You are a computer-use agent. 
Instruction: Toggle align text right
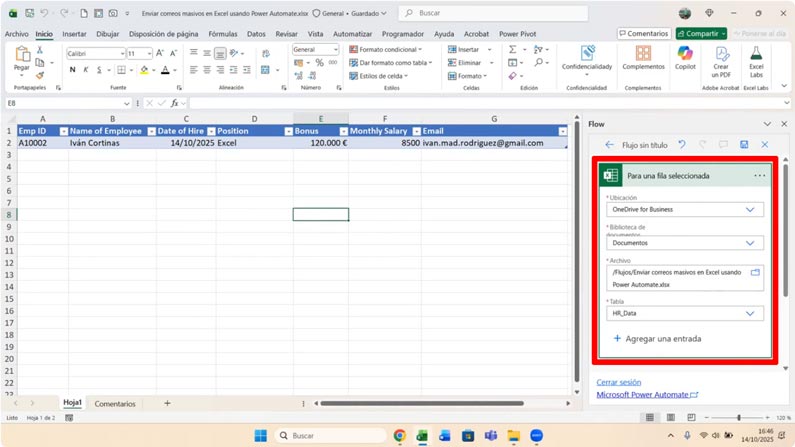[x=220, y=70]
